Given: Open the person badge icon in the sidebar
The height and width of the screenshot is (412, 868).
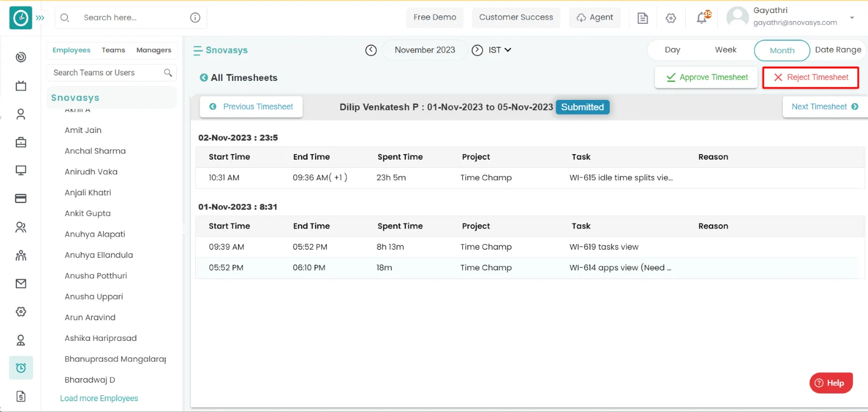Looking at the screenshot, I should (x=21, y=340).
